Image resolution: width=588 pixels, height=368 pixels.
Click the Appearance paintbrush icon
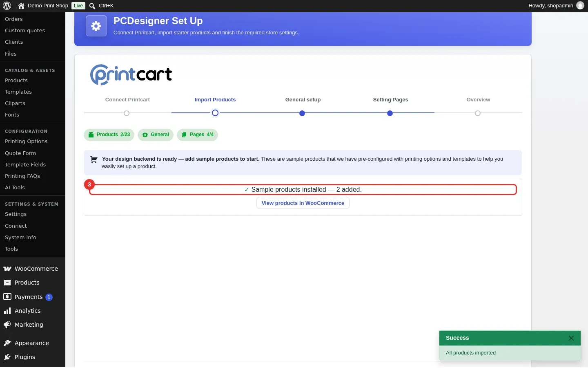click(7, 343)
